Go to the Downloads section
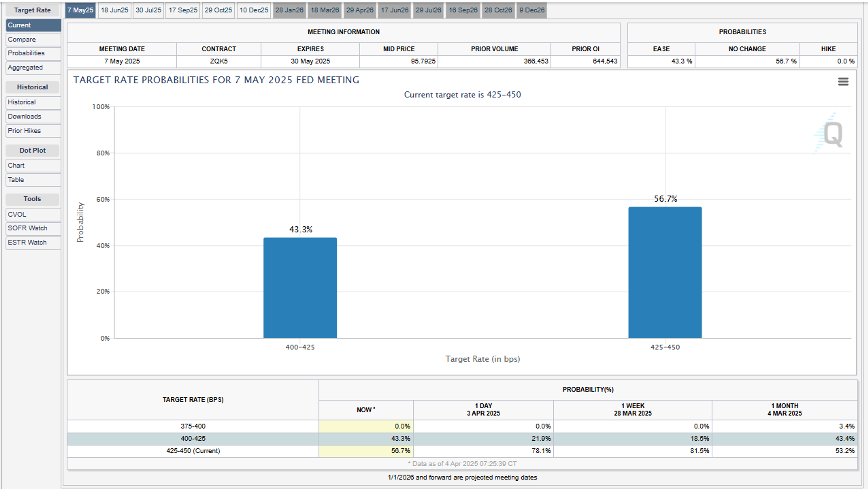The height and width of the screenshot is (489, 868). pyautogui.click(x=33, y=116)
